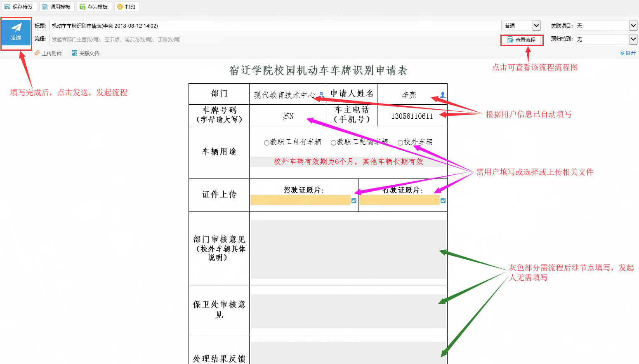Open 关联文档 linked document option

(85, 53)
